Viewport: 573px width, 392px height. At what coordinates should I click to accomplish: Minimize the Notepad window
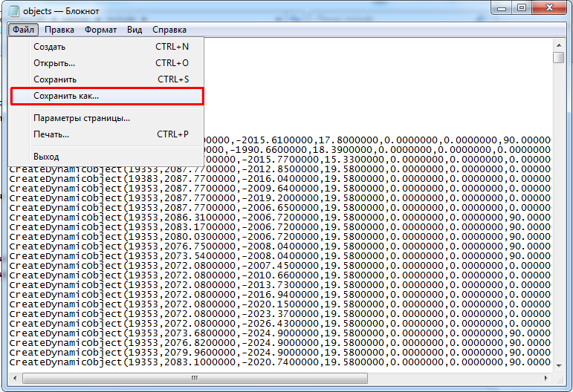[x=502, y=7]
